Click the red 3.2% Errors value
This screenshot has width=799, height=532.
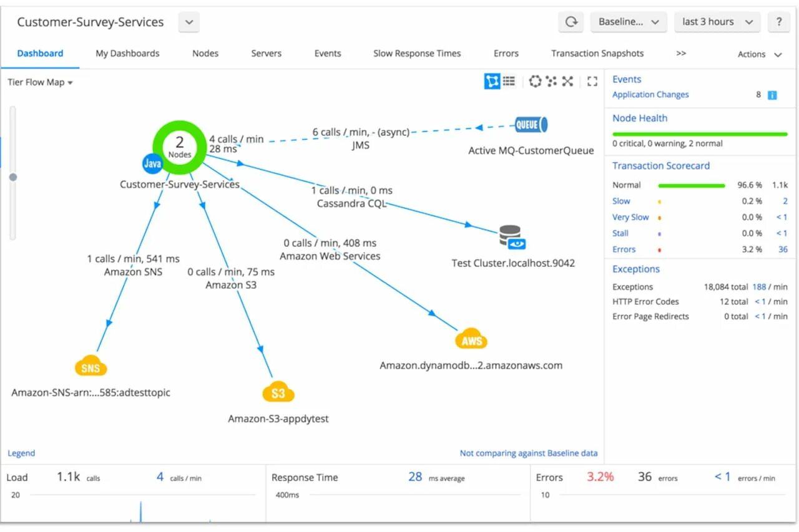600,477
